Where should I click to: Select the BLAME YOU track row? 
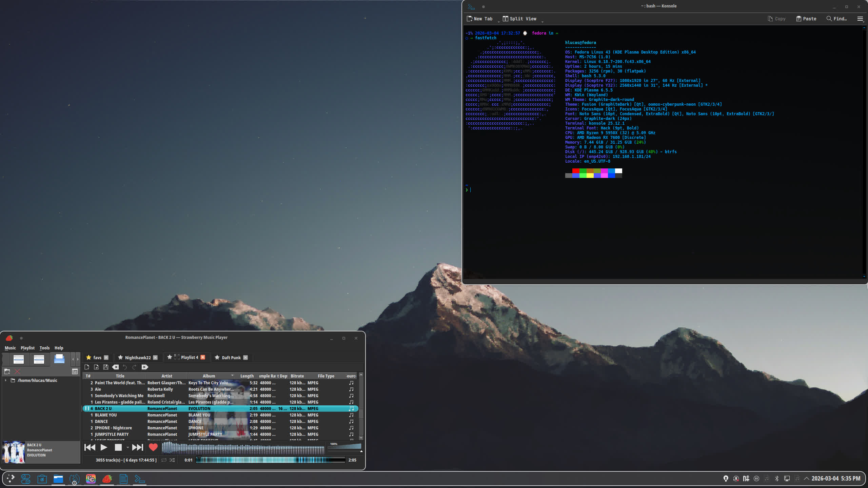point(220,415)
